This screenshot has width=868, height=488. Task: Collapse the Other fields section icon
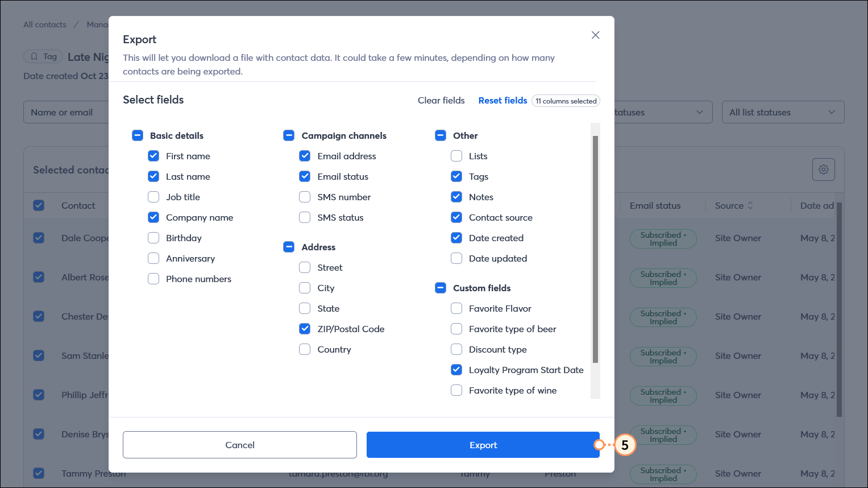pyautogui.click(x=441, y=135)
